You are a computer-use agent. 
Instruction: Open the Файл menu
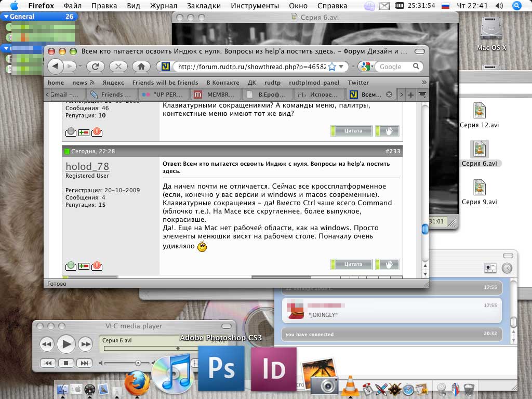pyautogui.click(x=72, y=6)
